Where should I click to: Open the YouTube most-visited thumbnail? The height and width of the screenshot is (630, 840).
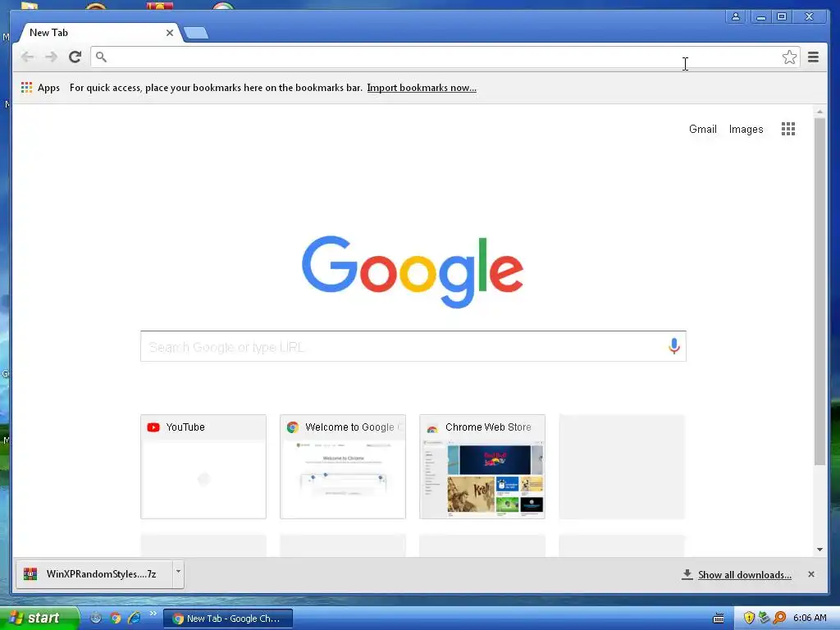203,467
